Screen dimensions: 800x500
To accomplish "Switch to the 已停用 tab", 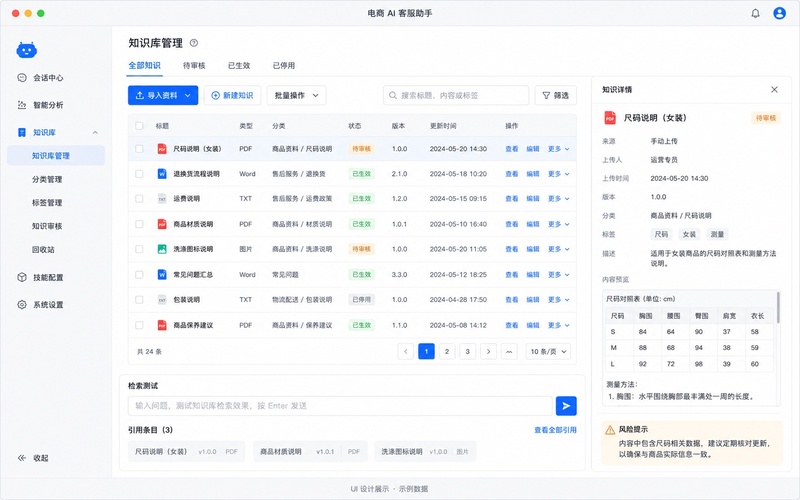I will click(x=284, y=65).
